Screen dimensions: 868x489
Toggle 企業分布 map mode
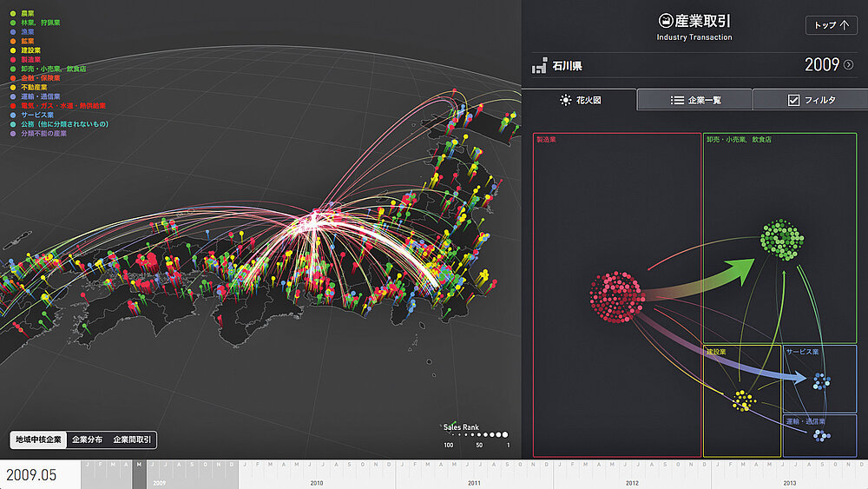[x=87, y=440]
